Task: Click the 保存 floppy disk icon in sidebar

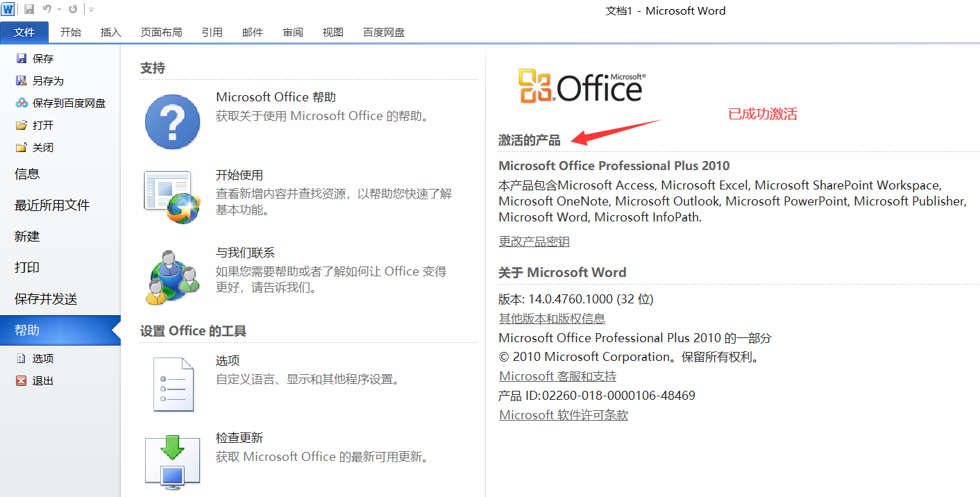Action: pyautogui.click(x=22, y=59)
